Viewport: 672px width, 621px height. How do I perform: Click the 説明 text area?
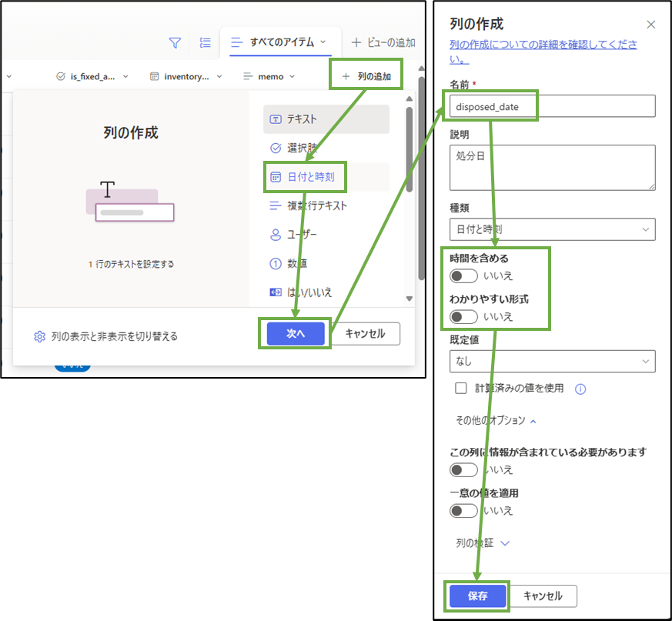tap(553, 168)
